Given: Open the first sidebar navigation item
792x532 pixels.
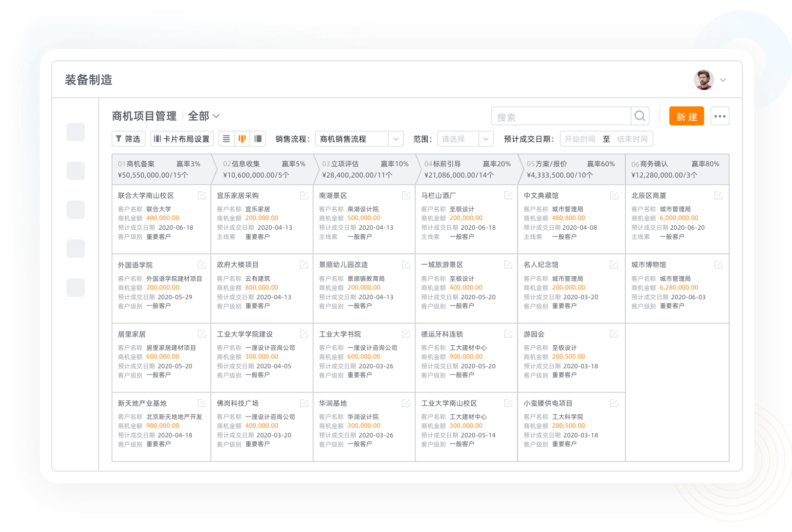Looking at the screenshot, I should point(76,132).
